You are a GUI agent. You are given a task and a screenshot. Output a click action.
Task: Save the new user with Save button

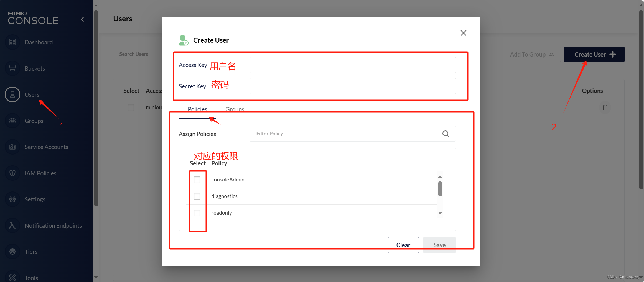point(439,245)
